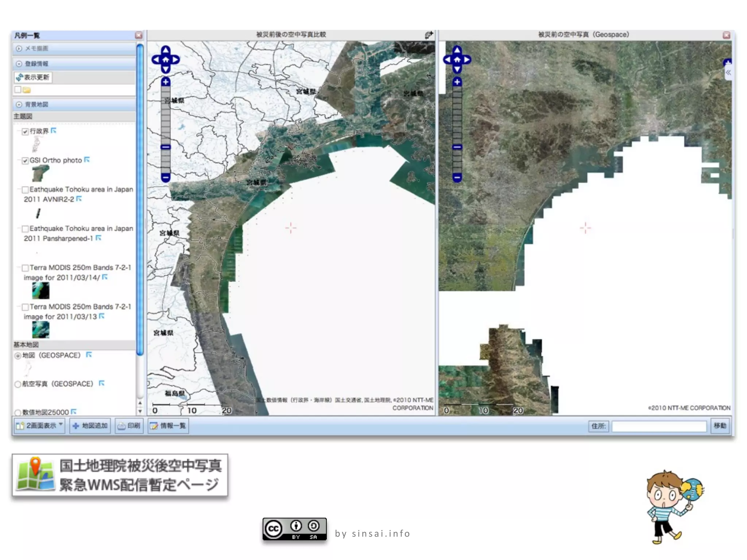Open the 2画面表示 dropdown
Image resolution: width=747 pixels, height=560 pixels.
pos(39,425)
